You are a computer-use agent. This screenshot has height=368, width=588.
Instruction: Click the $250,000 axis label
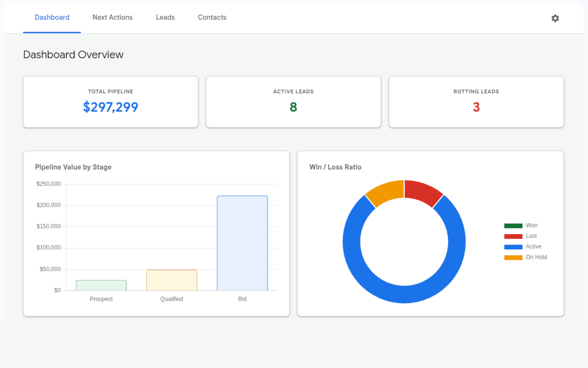point(49,184)
